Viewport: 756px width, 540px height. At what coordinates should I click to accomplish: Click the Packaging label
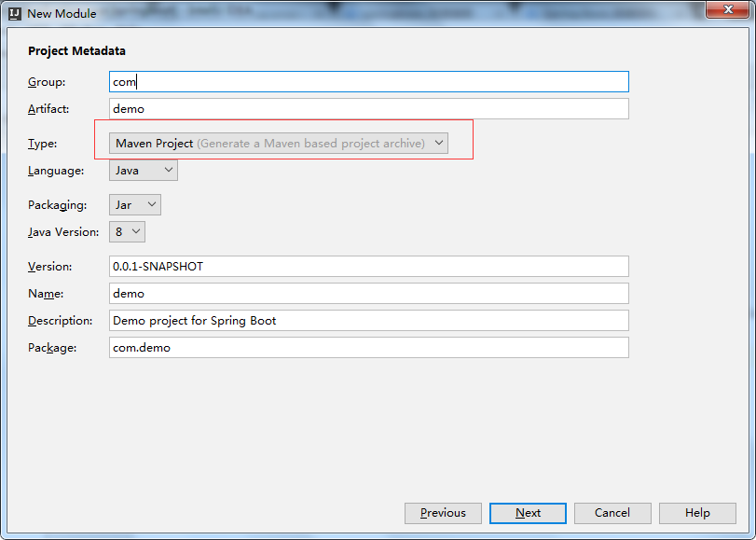coord(58,205)
